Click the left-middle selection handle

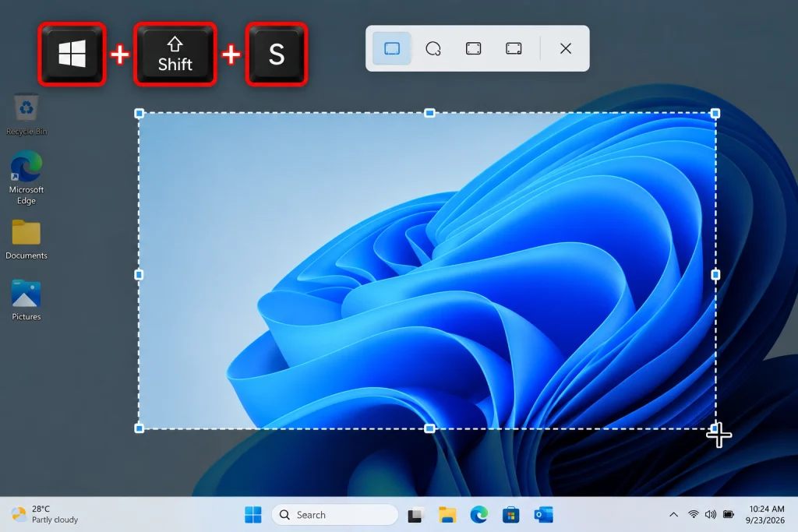click(x=139, y=275)
